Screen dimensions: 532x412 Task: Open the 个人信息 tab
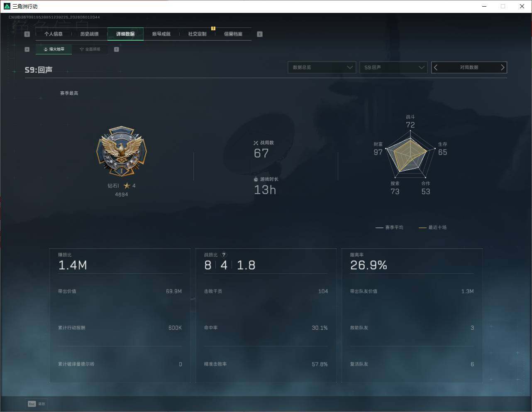coord(54,34)
